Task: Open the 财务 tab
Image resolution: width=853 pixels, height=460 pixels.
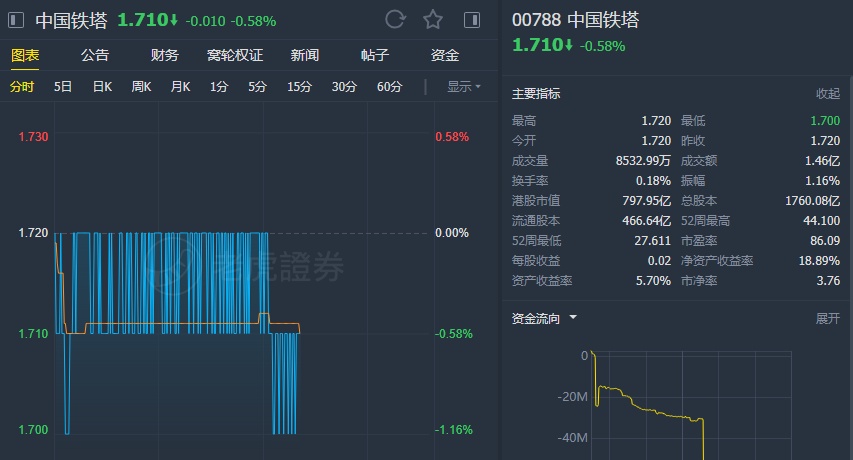Action: click(165, 56)
